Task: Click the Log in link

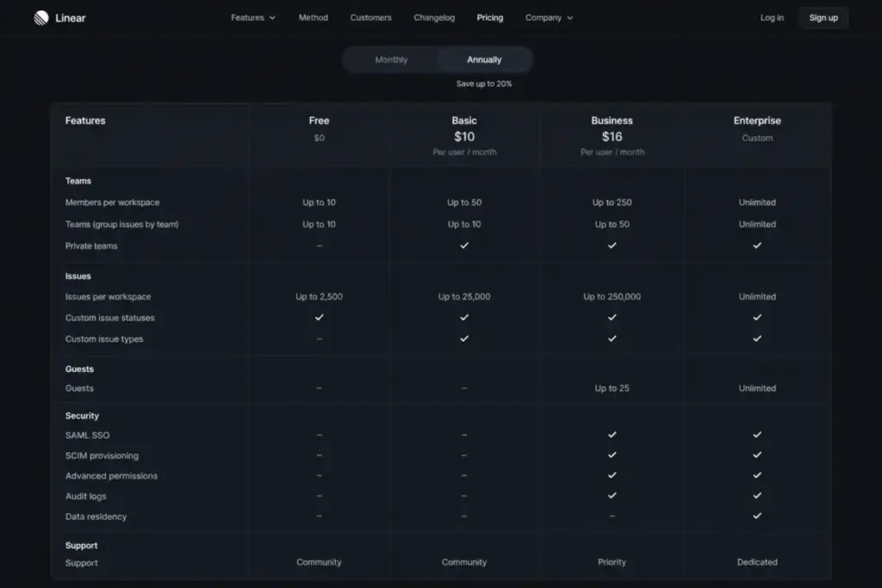Action: coord(772,18)
